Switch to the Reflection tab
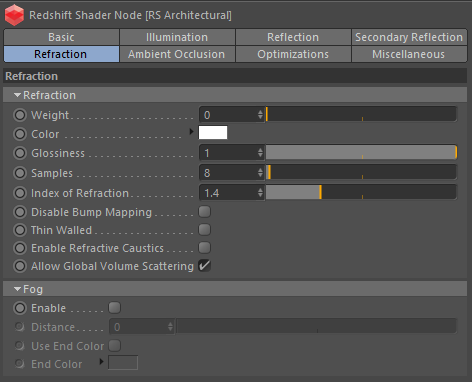This screenshot has width=472, height=382. (x=293, y=37)
